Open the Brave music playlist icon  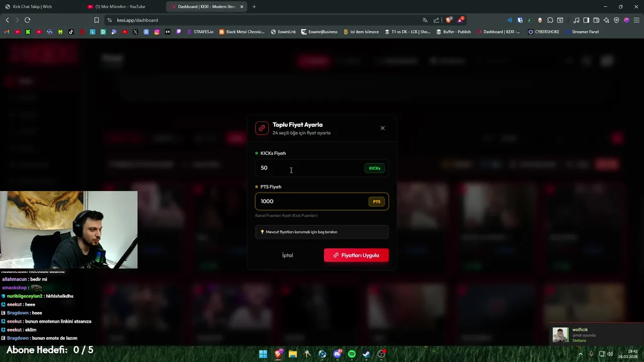click(576, 20)
